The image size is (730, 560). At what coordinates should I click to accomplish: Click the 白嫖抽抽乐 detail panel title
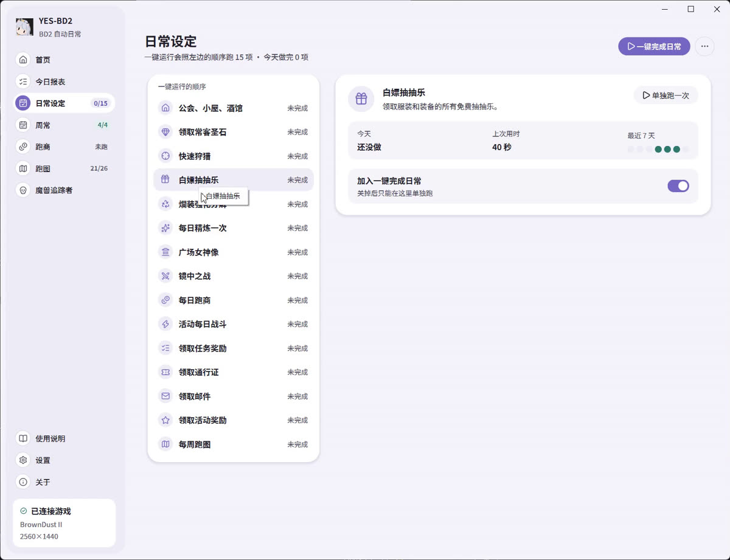click(403, 93)
